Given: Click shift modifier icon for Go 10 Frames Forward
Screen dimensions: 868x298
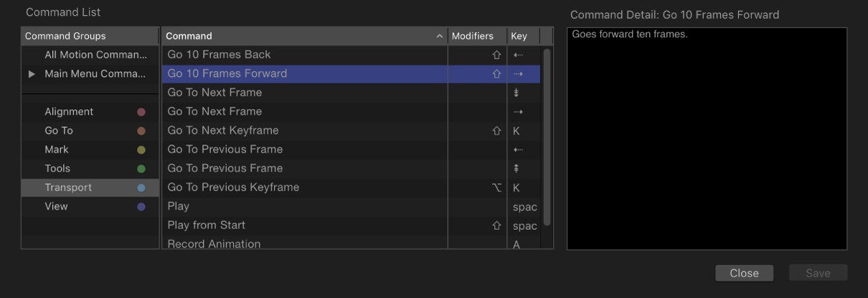Looking at the screenshot, I should pyautogui.click(x=496, y=74).
